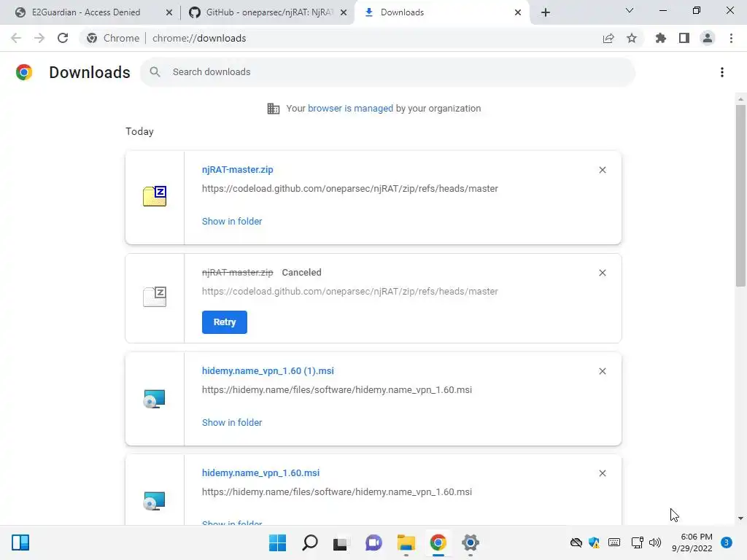Show njRAT-master.zip in folder
This screenshot has height=560, width=747.
pyautogui.click(x=232, y=221)
